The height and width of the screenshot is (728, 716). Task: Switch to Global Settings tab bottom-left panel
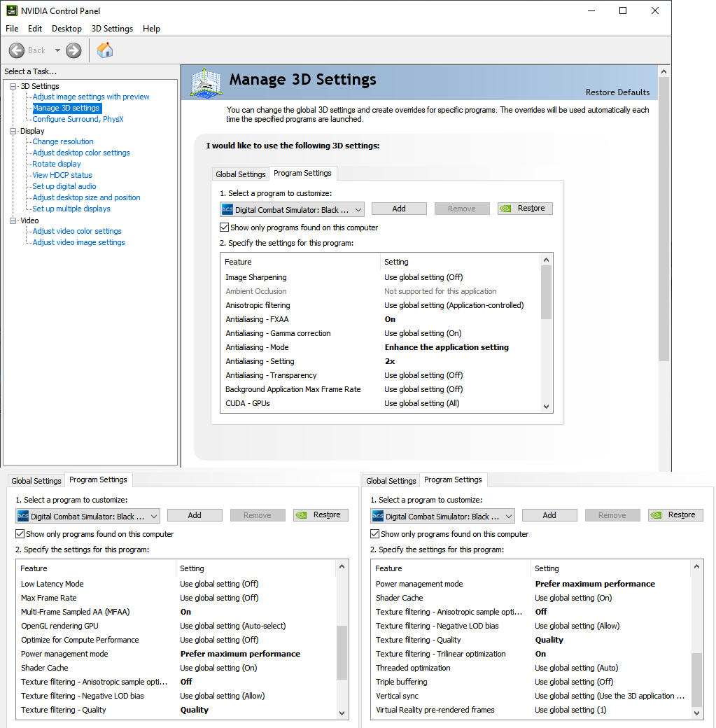click(x=36, y=481)
